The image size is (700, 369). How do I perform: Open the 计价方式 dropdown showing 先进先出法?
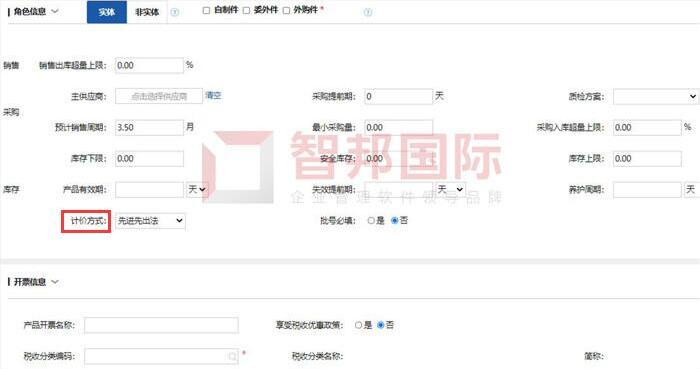[x=150, y=221]
